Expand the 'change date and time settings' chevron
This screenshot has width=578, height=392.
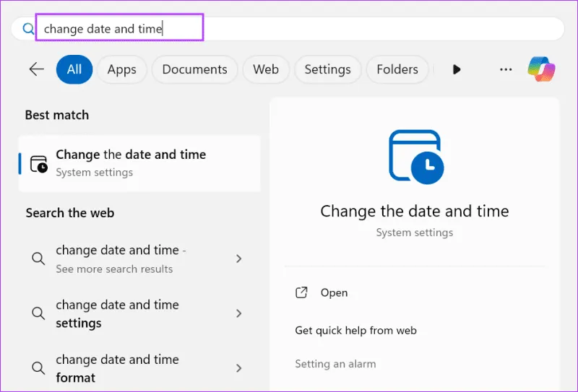[239, 313]
